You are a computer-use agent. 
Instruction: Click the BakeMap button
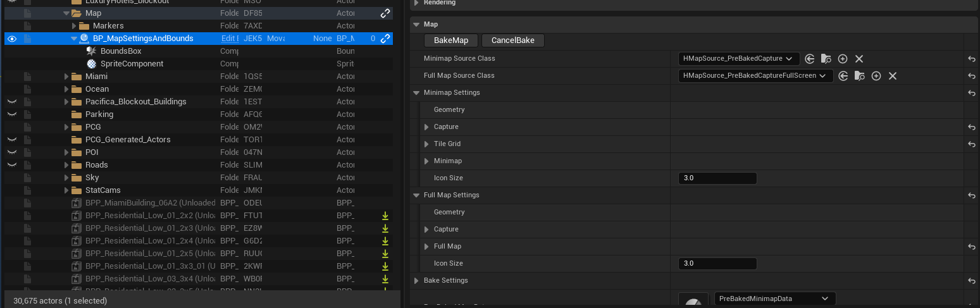pyautogui.click(x=451, y=40)
